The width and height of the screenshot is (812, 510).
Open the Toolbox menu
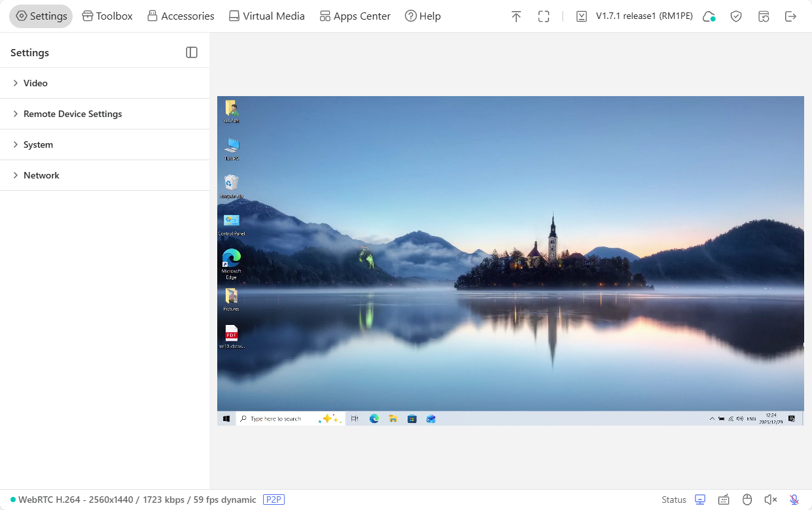pyautogui.click(x=107, y=16)
